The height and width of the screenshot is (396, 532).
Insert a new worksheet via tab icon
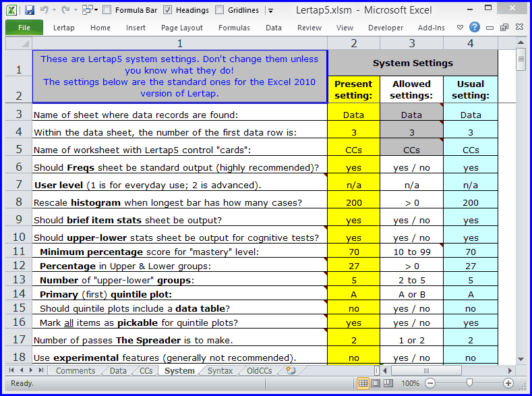(x=291, y=370)
